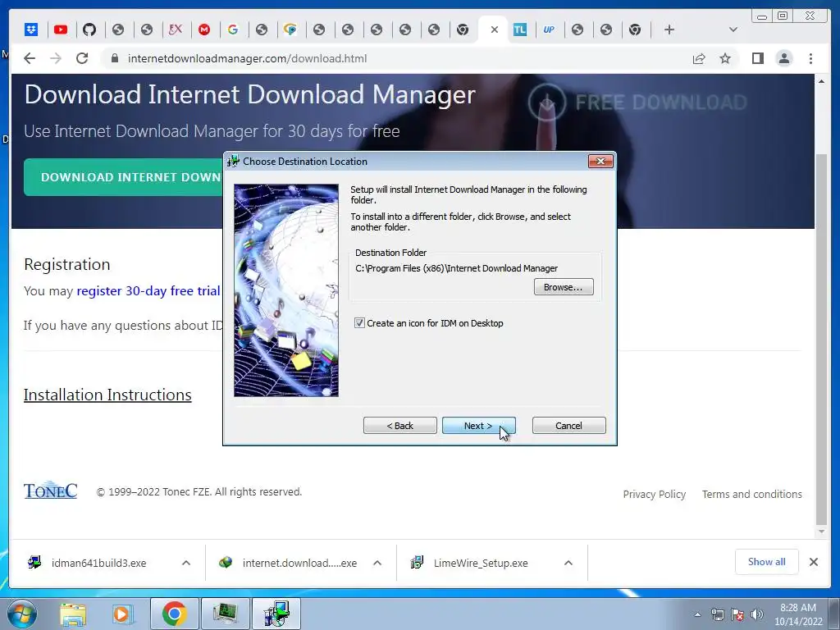
Task: Uncheck Create an icon for IDM on Desktop
Action: tap(359, 323)
